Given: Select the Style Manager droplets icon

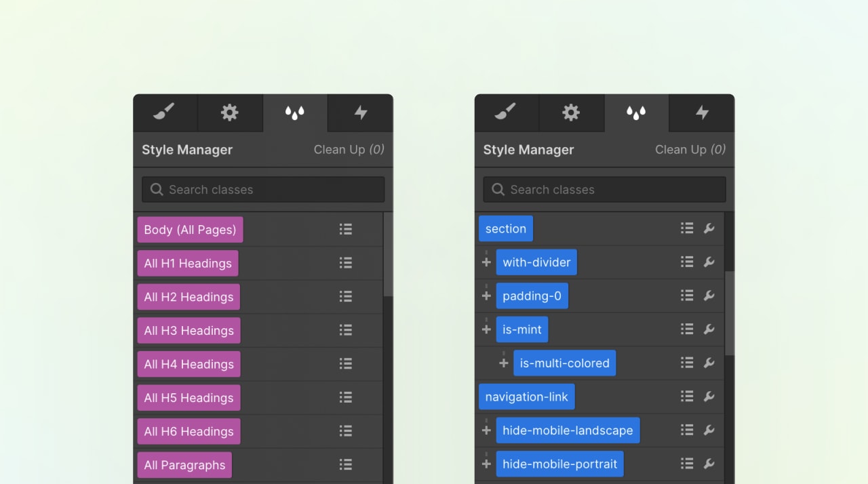Looking at the screenshot, I should [295, 113].
